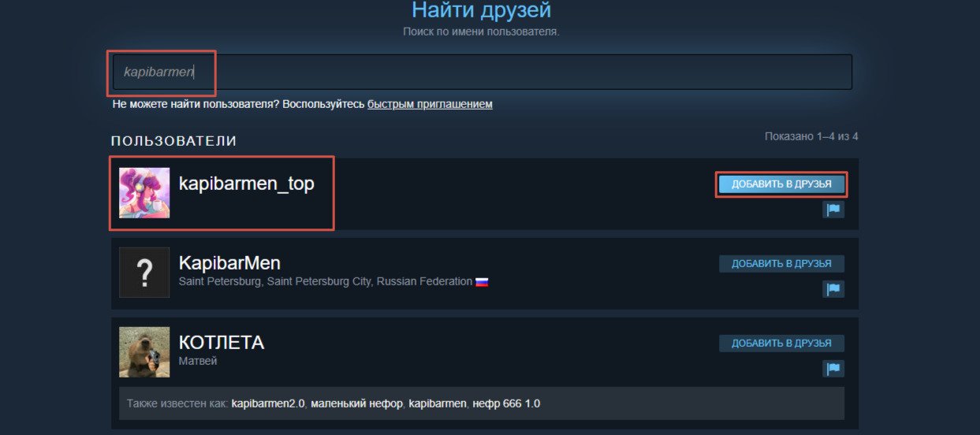Open the kapibarmen_top profile name
This screenshot has height=435, width=980.
pos(246,184)
